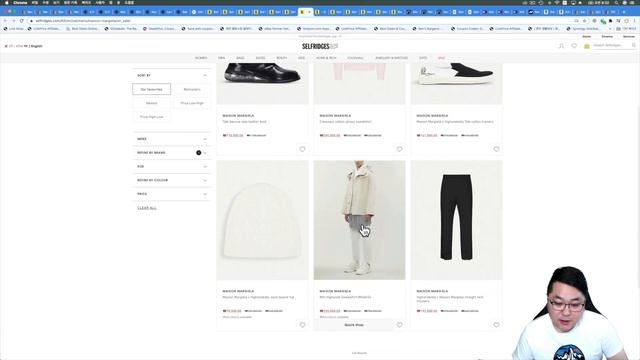The height and width of the screenshot is (360, 640).
Task: Open the Maison Margiela boot product title
Action: pos(244,122)
